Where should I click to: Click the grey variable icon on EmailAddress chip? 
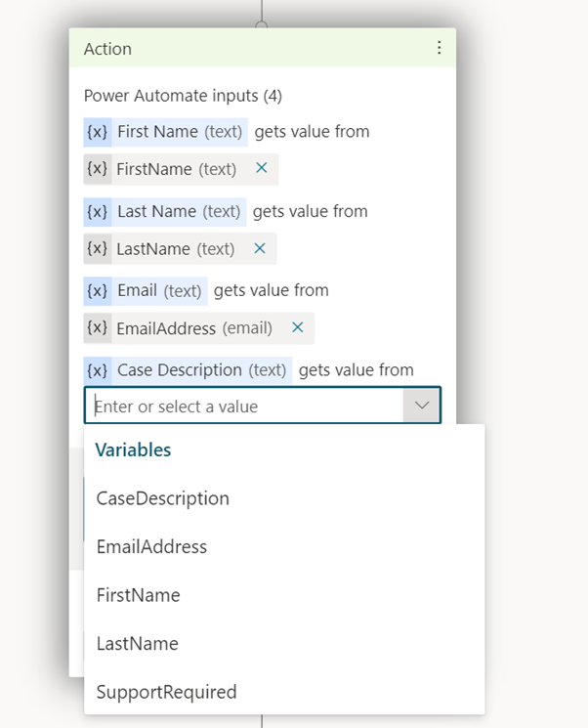(98, 328)
